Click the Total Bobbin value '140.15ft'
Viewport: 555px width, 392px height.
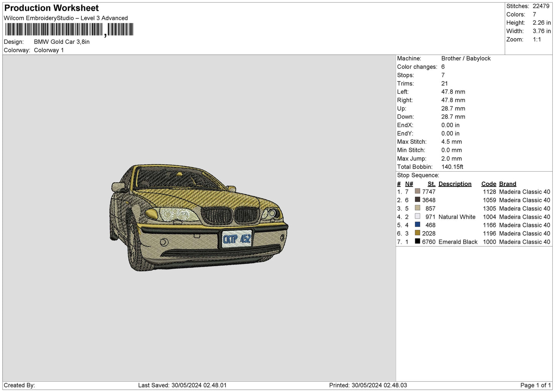point(452,167)
